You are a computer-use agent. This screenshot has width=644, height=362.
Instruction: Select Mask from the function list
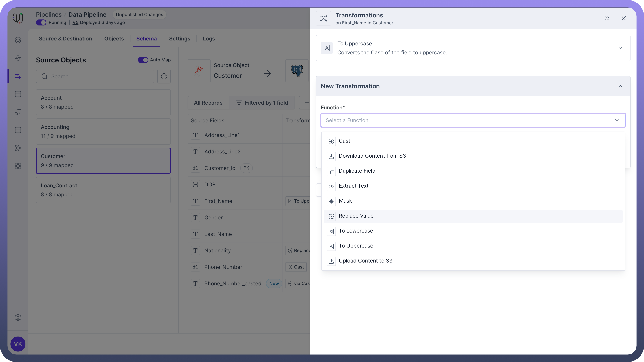click(345, 201)
